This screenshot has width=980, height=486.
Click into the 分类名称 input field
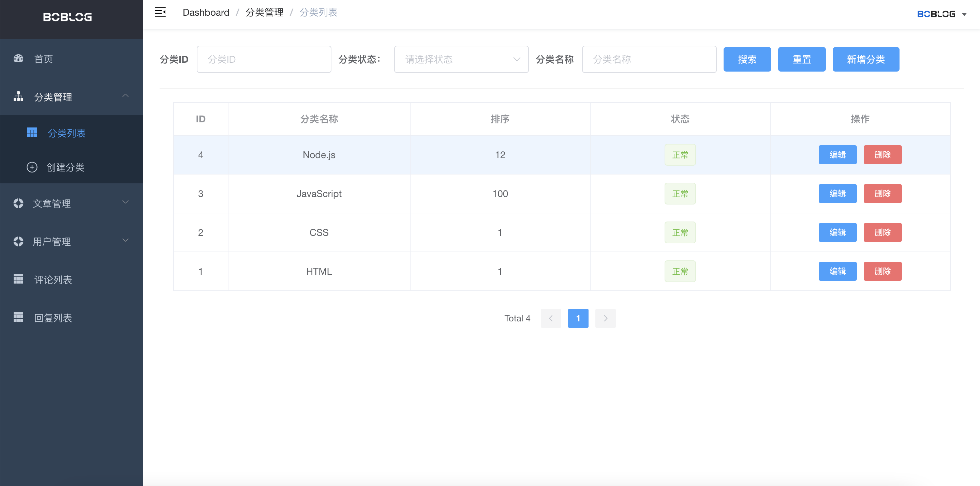click(x=649, y=59)
